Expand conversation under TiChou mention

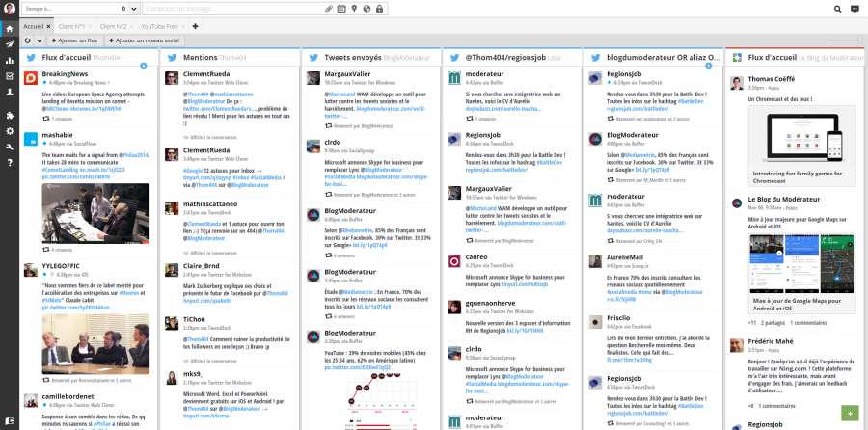click(x=214, y=361)
